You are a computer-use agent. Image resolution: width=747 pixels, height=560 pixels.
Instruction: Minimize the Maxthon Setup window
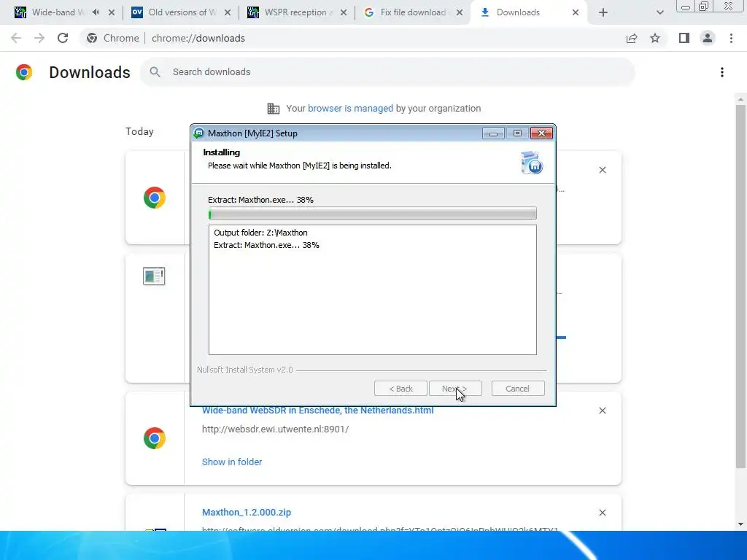click(494, 133)
